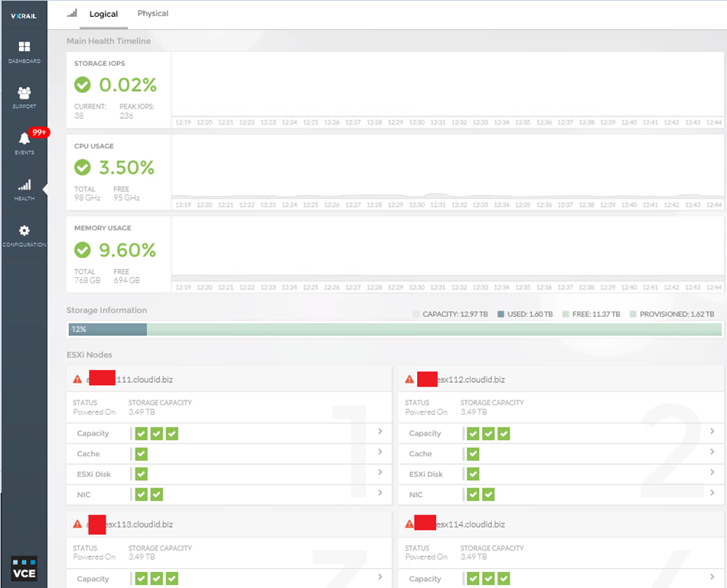Expand the Capacity row of node esx113
Screen dimensions: 727x588
point(380,577)
